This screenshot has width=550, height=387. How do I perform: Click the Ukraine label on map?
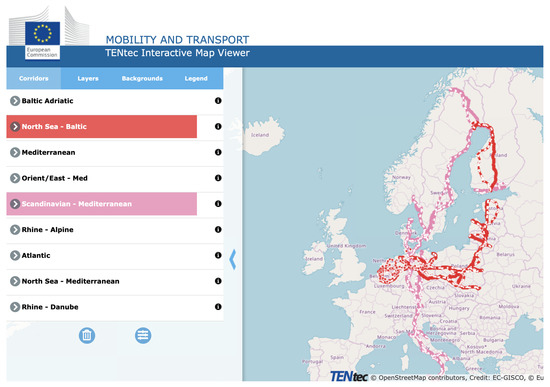point(521,286)
